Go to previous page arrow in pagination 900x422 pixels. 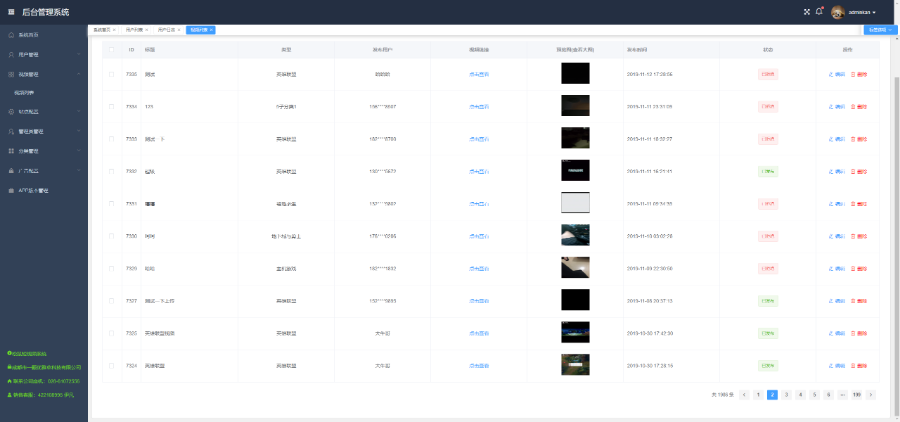point(744,395)
